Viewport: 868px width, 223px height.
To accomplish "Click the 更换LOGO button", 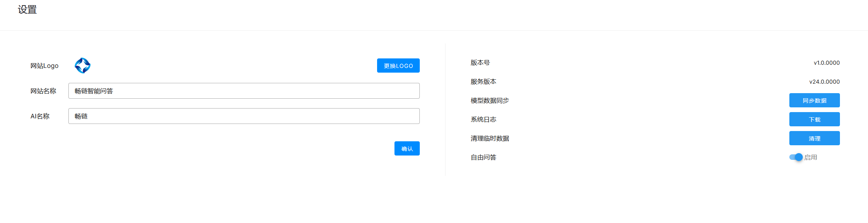I will [398, 66].
